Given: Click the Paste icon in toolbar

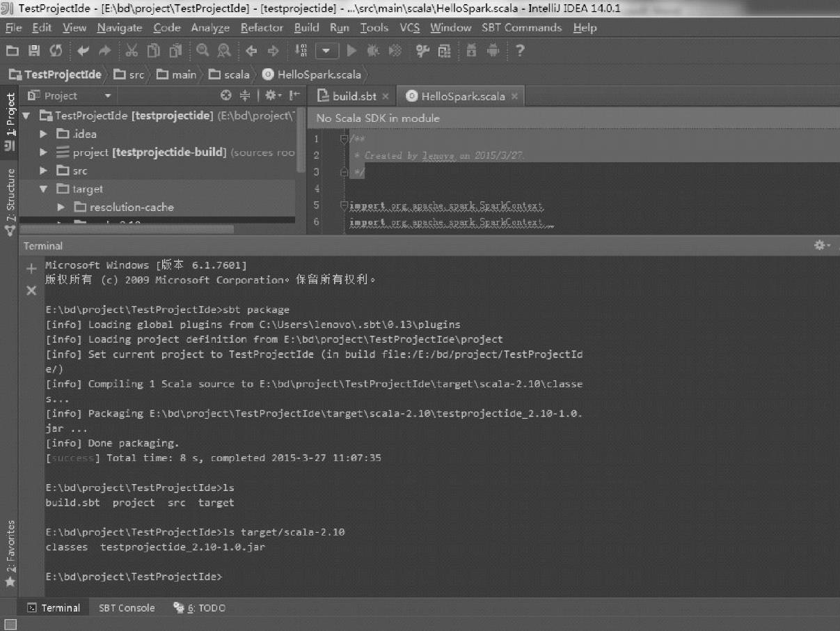Looking at the screenshot, I should coord(175,51).
